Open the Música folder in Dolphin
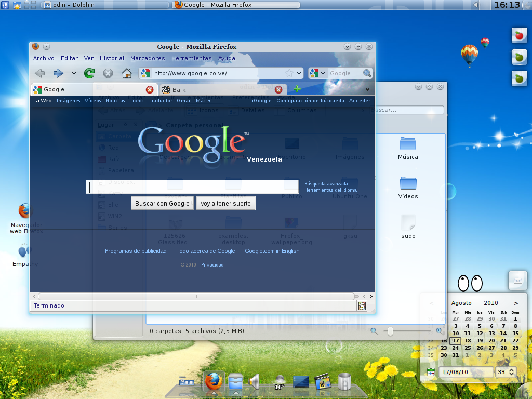 (x=408, y=149)
